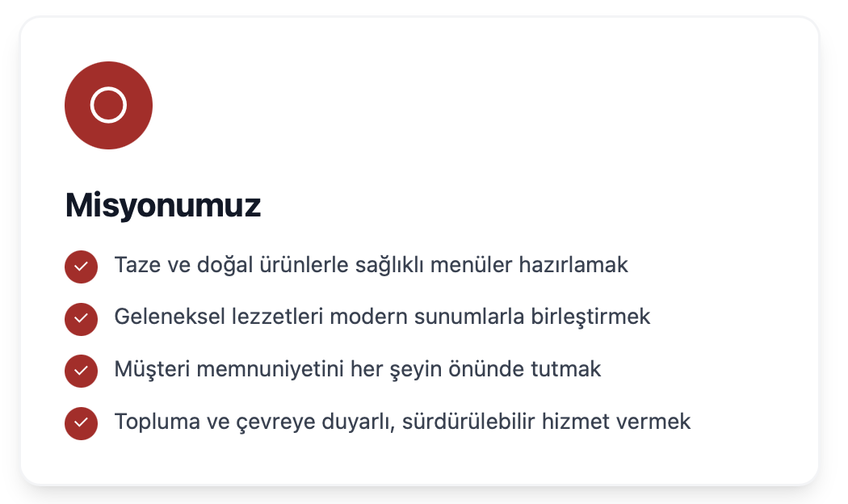Select the "Topluma ve çevreye duyarlı" list item
This screenshot has width=848, height=504.
pos(402,422)
